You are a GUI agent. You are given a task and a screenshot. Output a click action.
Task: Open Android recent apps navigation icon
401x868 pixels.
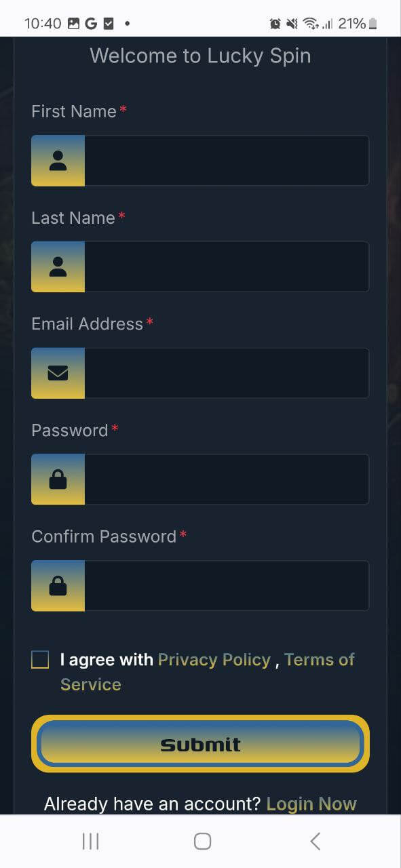click(x=90, y=842)
